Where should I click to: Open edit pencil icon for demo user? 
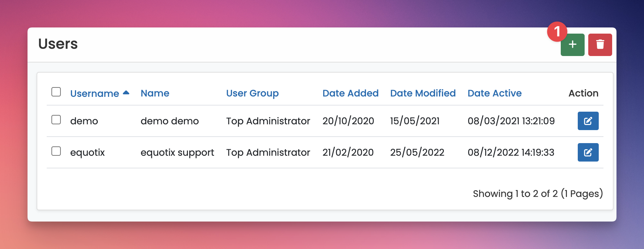coord(588,121)
